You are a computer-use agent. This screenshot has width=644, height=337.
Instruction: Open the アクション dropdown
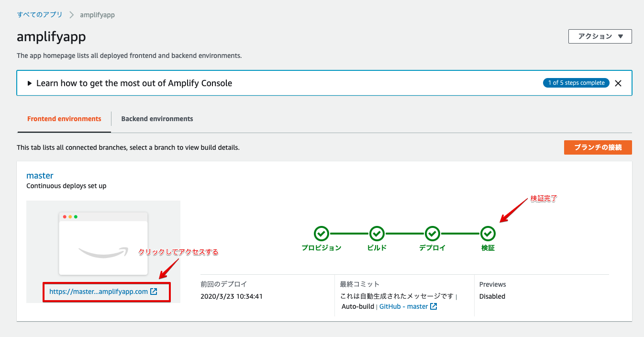click(x=600, y=36)
